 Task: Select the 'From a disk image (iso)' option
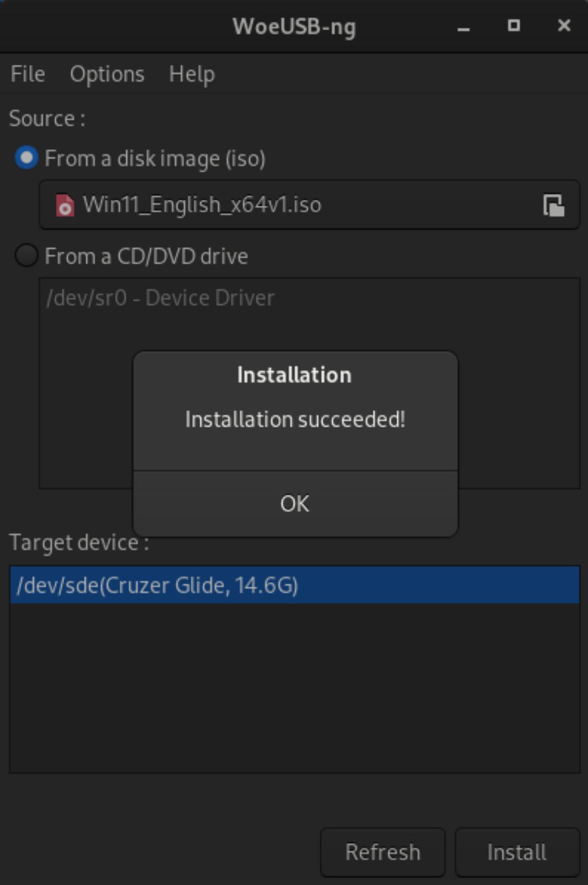(27, 158)
